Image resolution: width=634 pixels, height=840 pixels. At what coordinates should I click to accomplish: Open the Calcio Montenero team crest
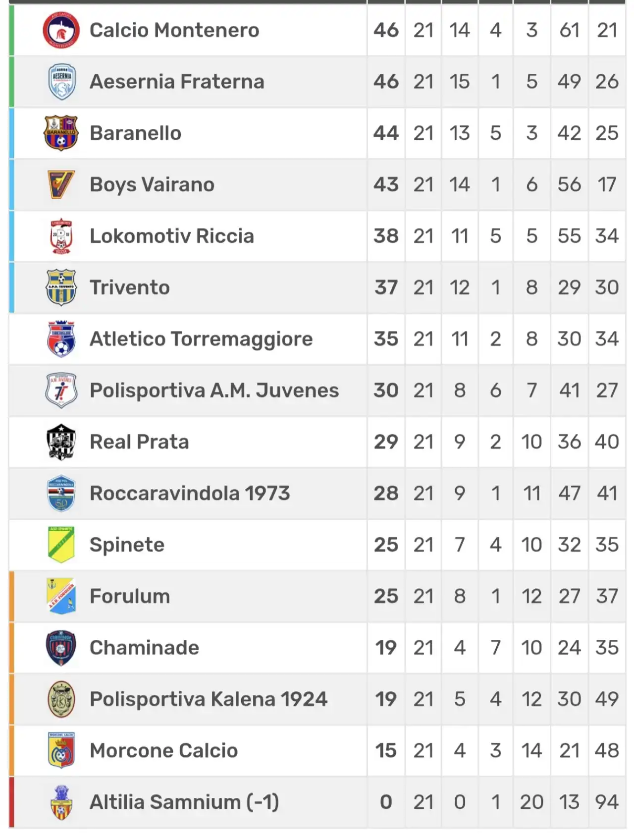coord(61,30)
